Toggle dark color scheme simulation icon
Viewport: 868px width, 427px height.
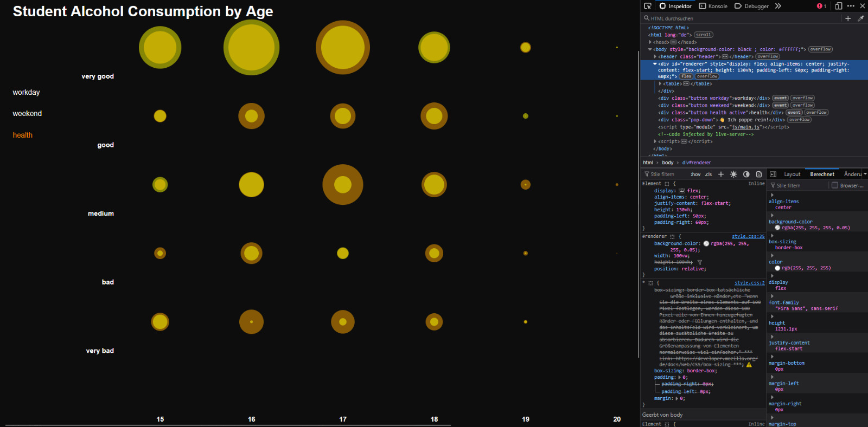coord(746,174)
